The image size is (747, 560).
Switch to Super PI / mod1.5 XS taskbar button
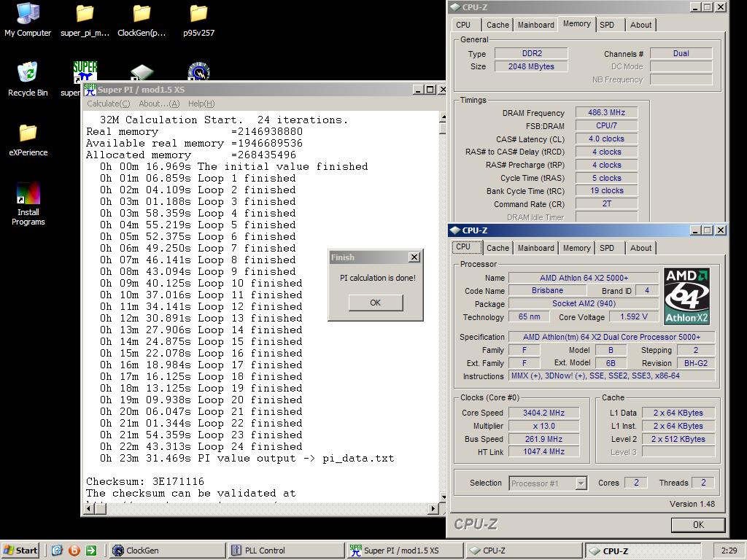click(x=404, y=551)
